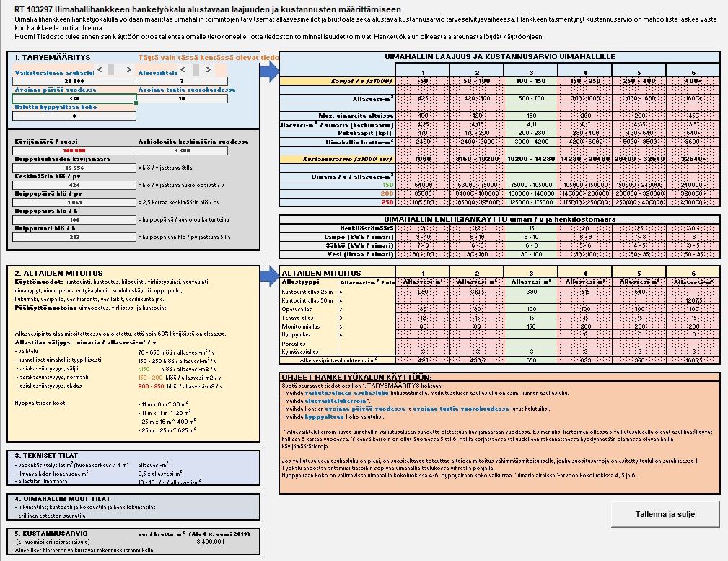Click the cost estimate cell 10200 - 14280
728x561 pixels.
coord(531,159)
